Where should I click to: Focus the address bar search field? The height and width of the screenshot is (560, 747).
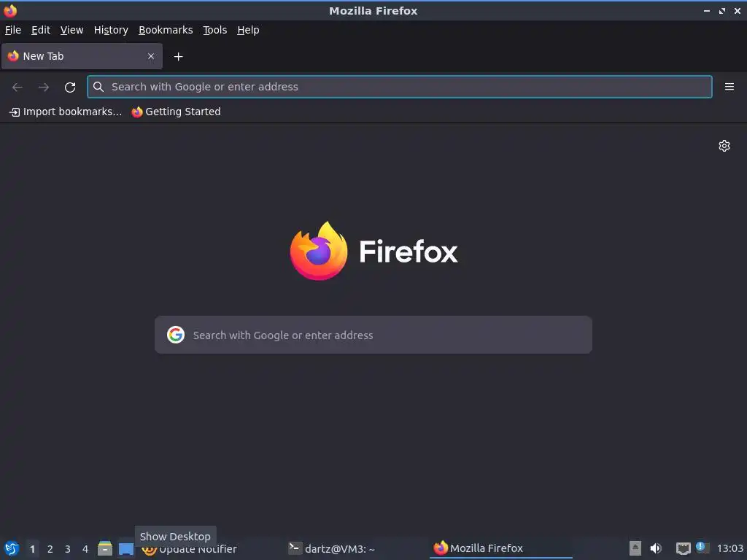click(400, 87)
